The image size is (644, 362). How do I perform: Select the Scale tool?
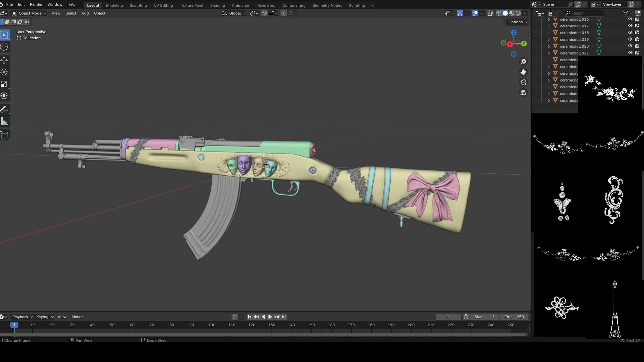click(4, 84)
